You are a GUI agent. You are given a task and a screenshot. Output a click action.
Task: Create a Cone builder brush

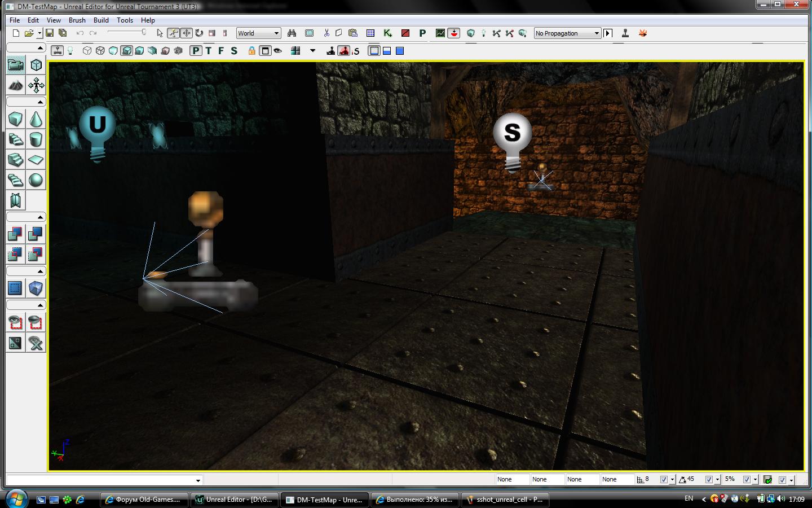tap(36, 119)
